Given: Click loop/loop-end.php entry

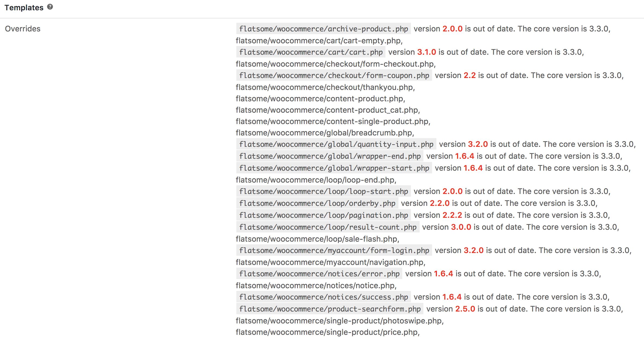Looking at the screenshot, I should click(316, 180).
